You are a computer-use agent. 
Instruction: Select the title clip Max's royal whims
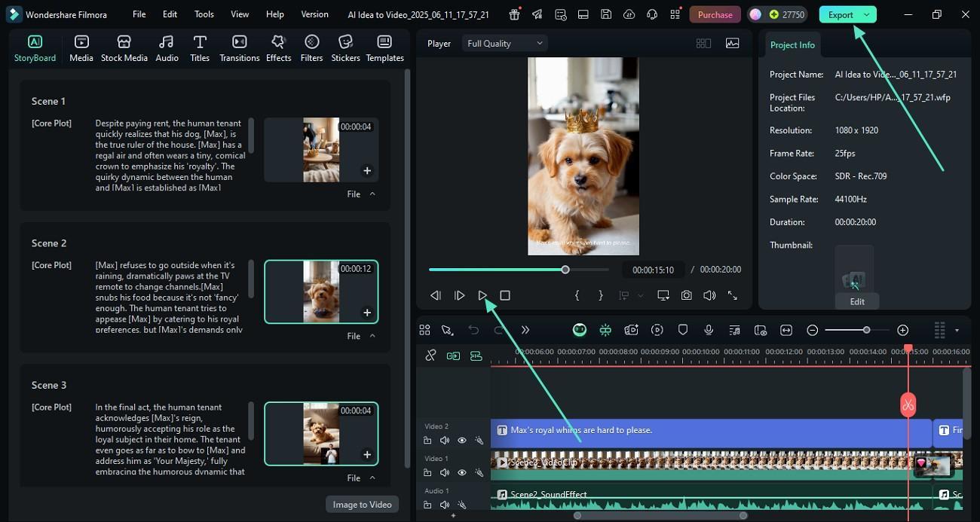(711, 432)
